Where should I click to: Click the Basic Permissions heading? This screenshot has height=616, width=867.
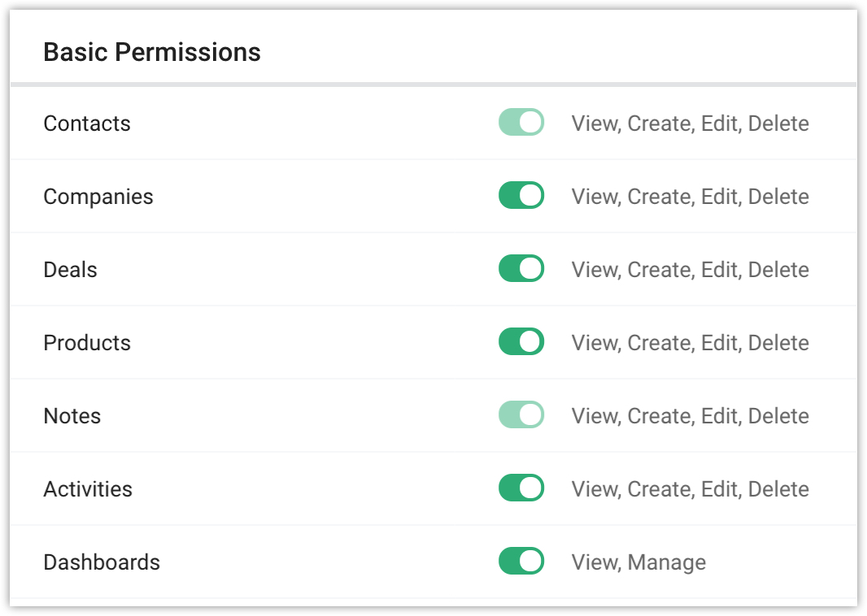152,52
